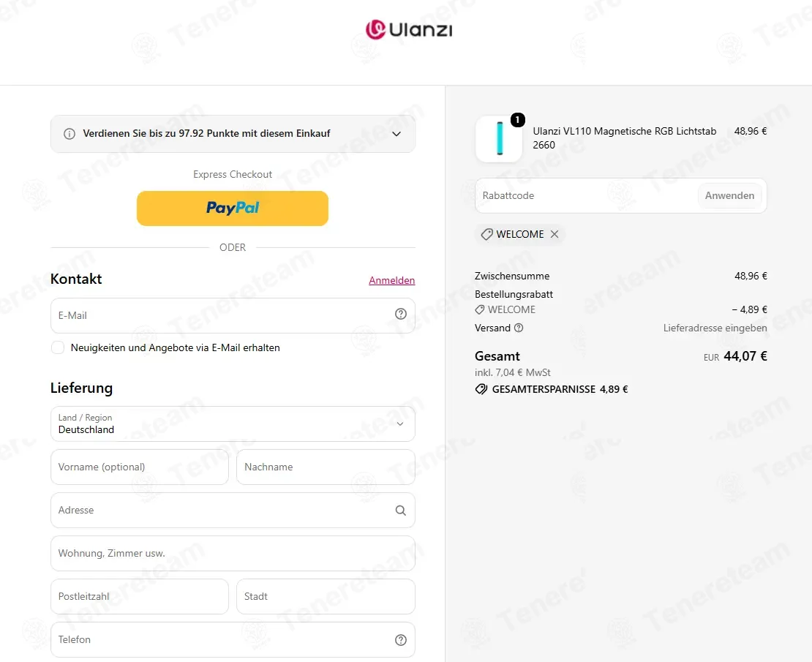Focus the E-Mail input field

coord(233,315)
